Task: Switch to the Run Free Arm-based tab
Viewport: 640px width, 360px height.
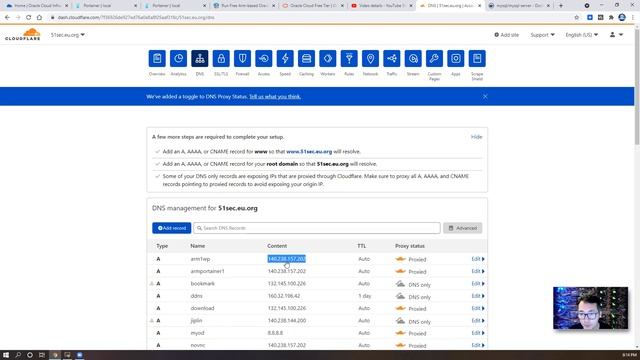Action: [x=243, y=6]
